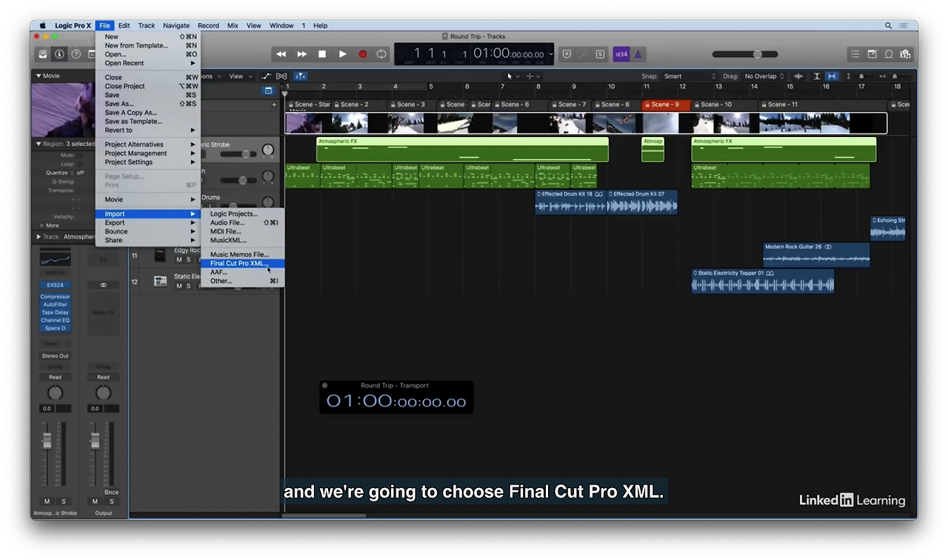Toggle the Solo S button in control bar
The height and width of the screenshot is (560, 948).
(x=599, y=54)
